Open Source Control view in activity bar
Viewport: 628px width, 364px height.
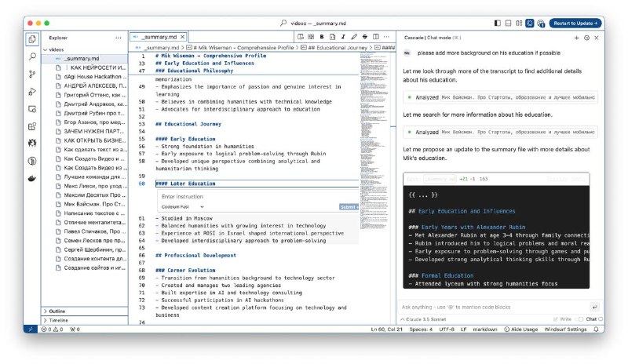[x=32, y=74]
